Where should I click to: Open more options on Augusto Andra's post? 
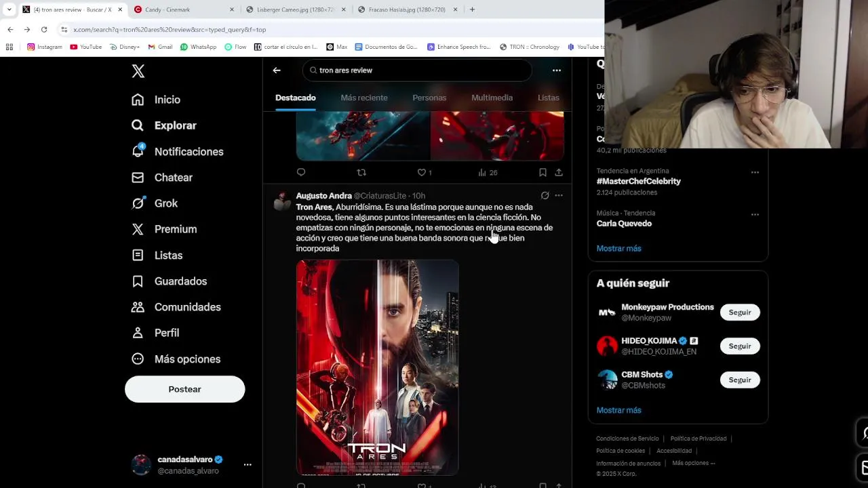click(x=559, y=195)
